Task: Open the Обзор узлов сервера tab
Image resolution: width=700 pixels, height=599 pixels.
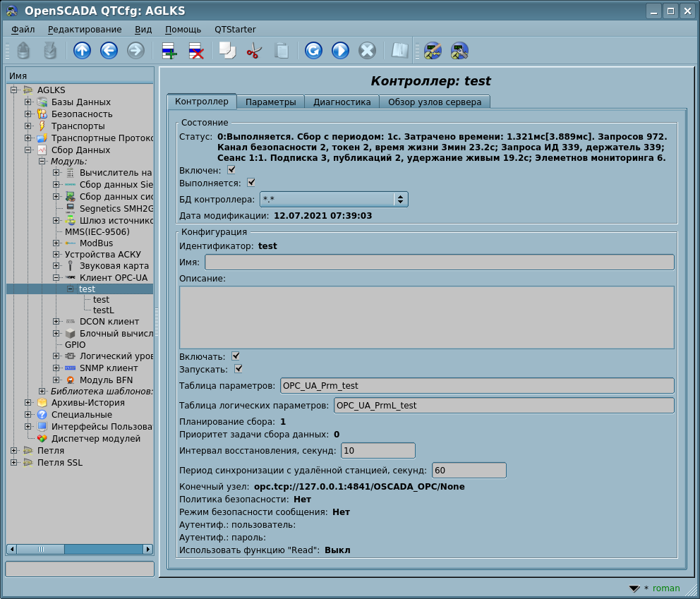Action: pyautogui.click(x=435, y=102)
